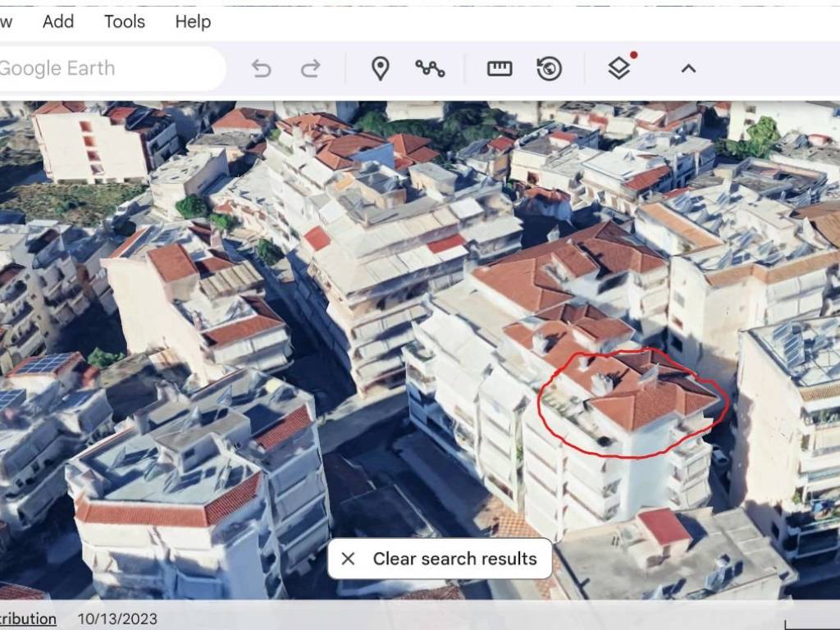Open the Add menu

(x=58, y=22)
